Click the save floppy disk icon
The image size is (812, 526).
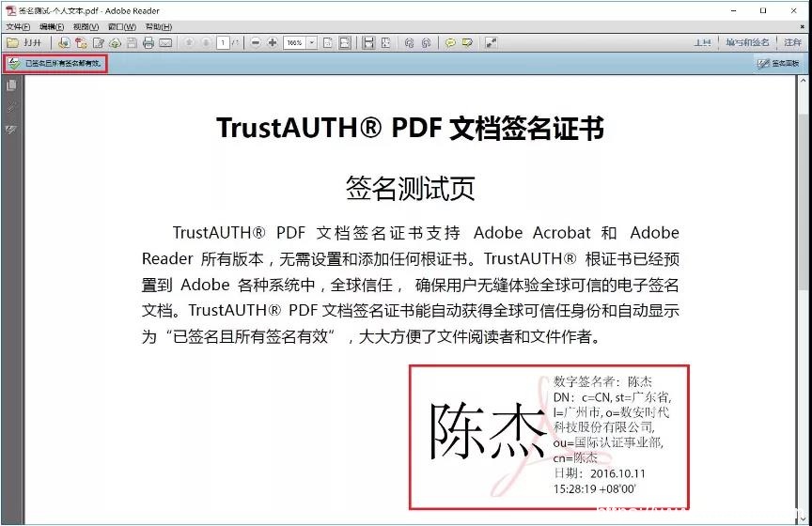coord(133,43)
